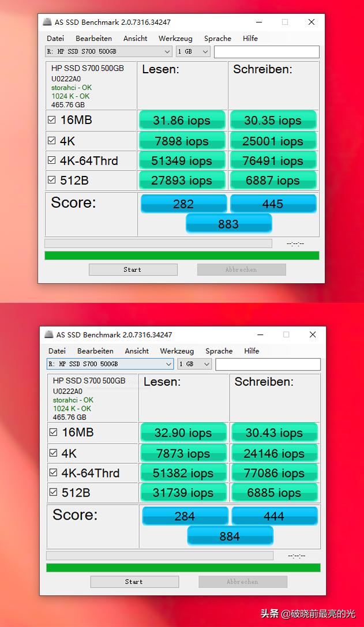The height and width of the screenshot is (627, 364).
Task: Click 51382 iops read result
Action: tap(183, 472)
